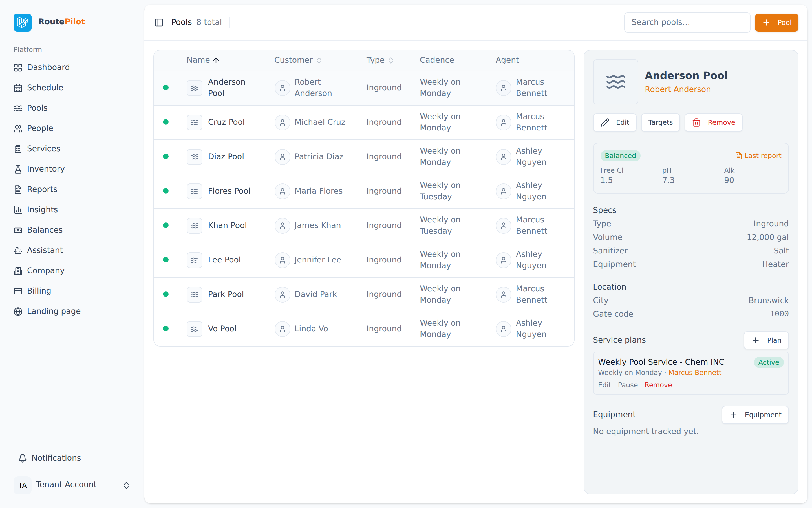Image resolution: width=812 pixels, height=508 pixels.
Task: Click the James Khan customer name
Action: click(317, 225)
